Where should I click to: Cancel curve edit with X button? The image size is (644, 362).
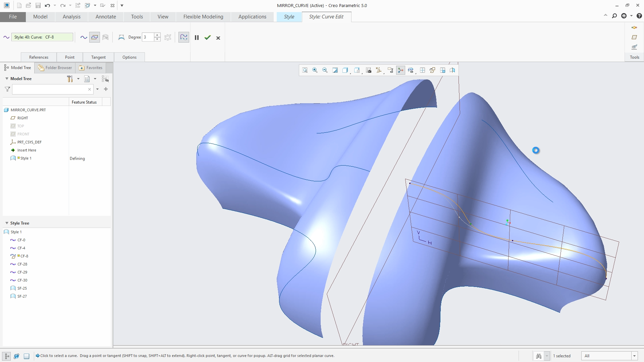point(218,38)
